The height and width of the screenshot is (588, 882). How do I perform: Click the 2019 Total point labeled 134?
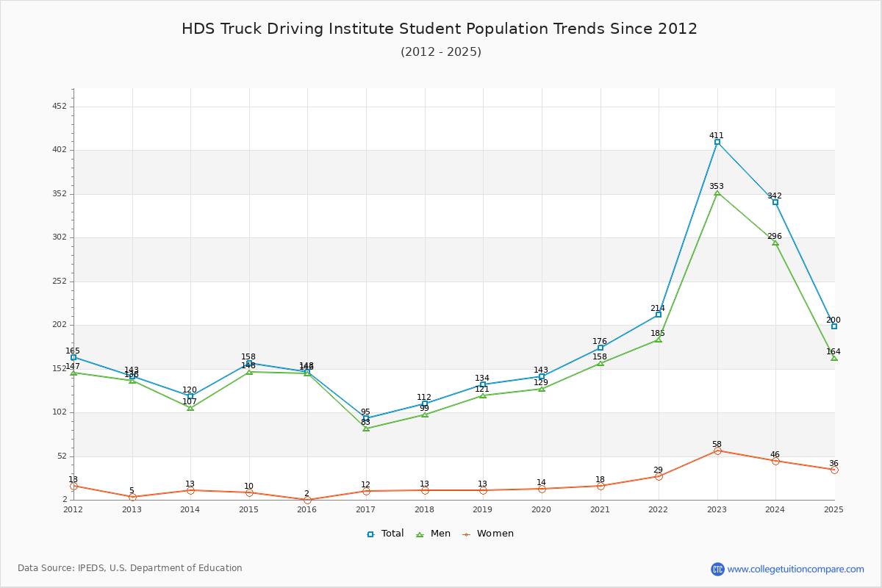point(483,384)
